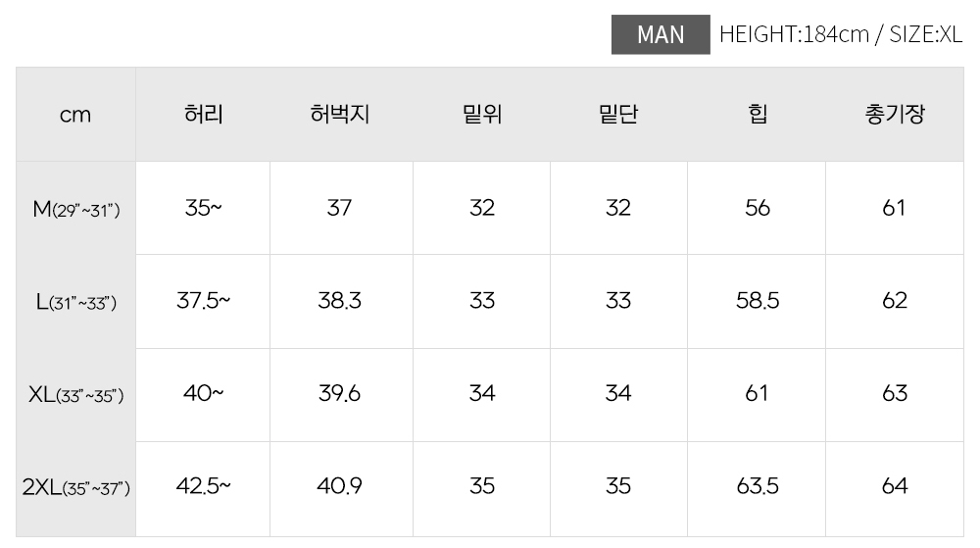Image resolution: width=980 pixels, height=548 pixels.
Task: Click the 밑위 column header
Action: (x=482, y=115)
